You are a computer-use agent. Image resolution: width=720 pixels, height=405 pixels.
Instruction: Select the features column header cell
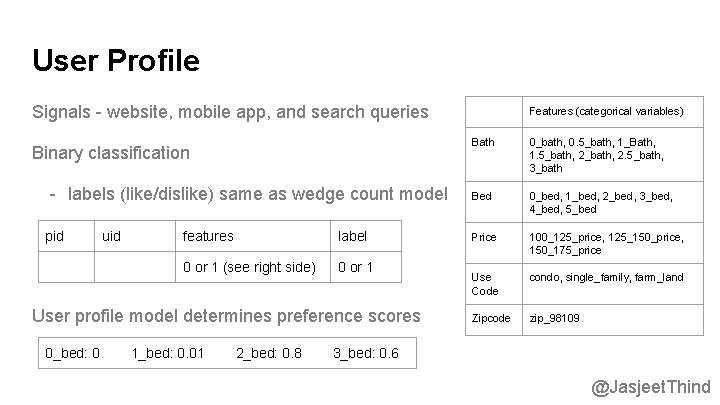253,236
